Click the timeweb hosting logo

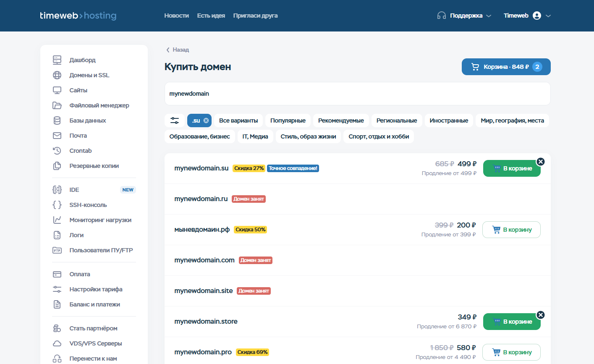(78, 16)
